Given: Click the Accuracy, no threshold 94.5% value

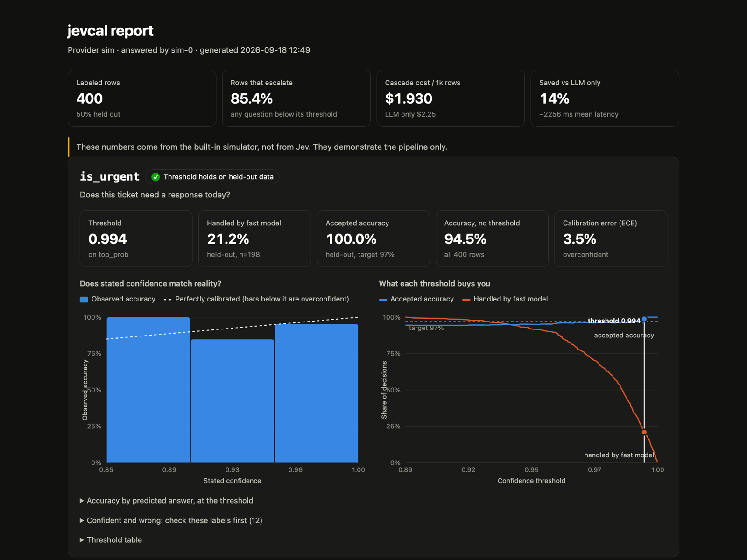Looking at the screenshot, I should click(x=465, y=239).
